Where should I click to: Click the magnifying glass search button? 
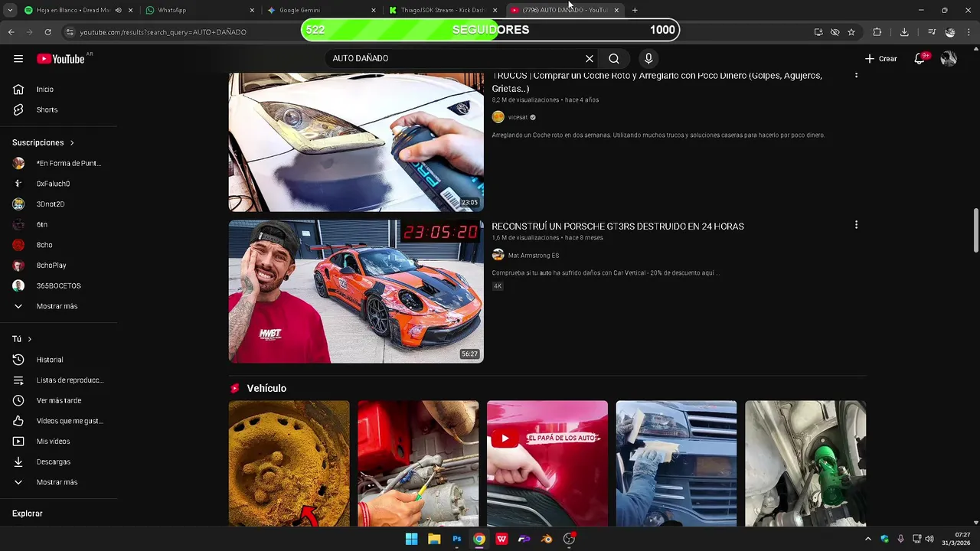point(614,59)
